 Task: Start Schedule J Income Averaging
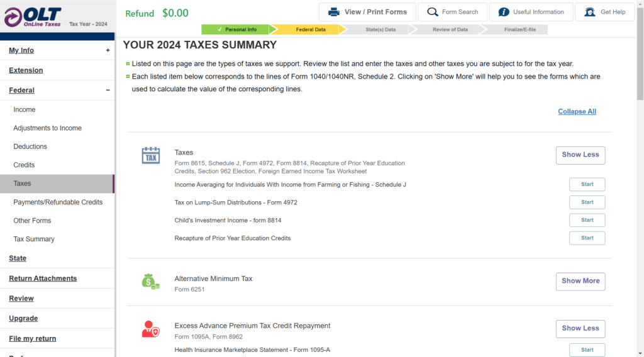click(587, 184)
